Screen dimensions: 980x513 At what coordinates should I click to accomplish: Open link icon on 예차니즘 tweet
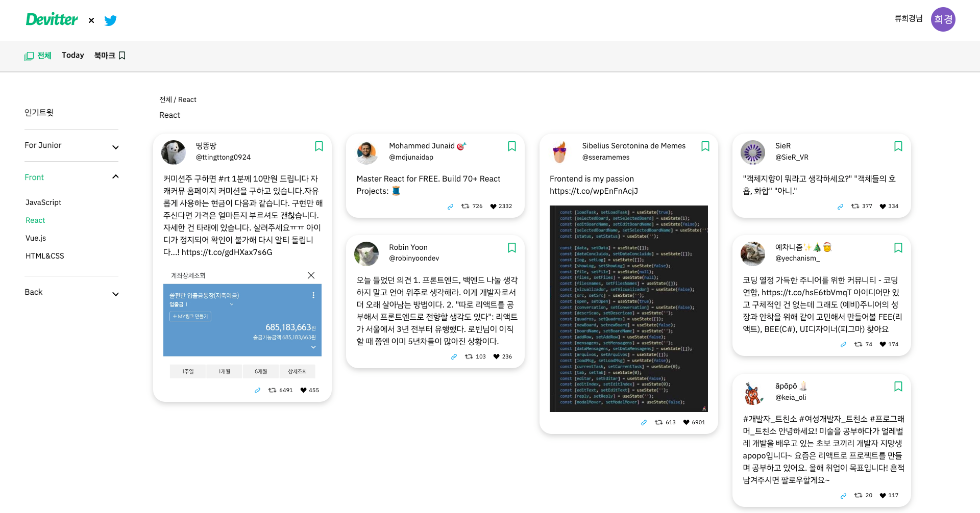click(x=843, y=345)
